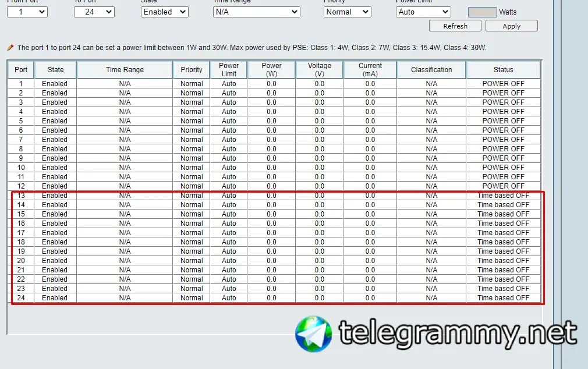Click the Enabled state of port 24
The height and width of the screenshot is (369, 588).
point(55,298)
